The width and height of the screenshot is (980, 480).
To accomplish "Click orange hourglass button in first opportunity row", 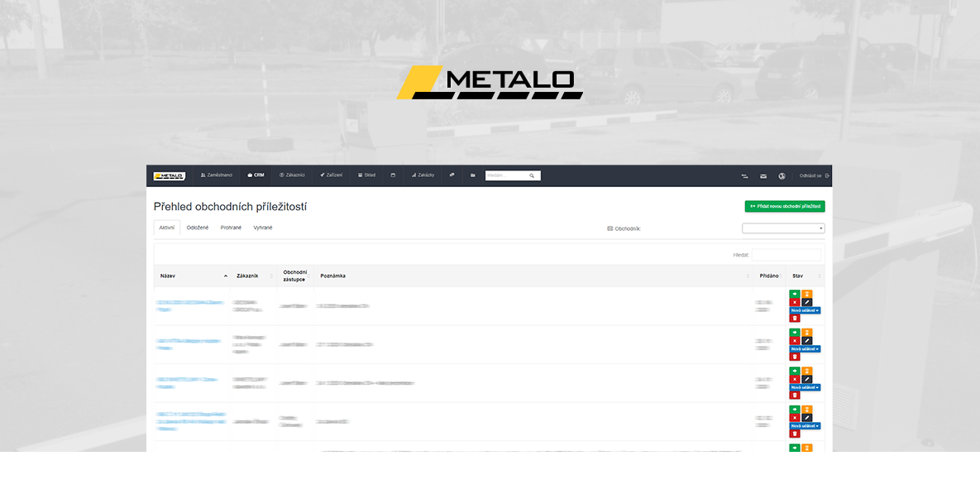I will 807,294.
